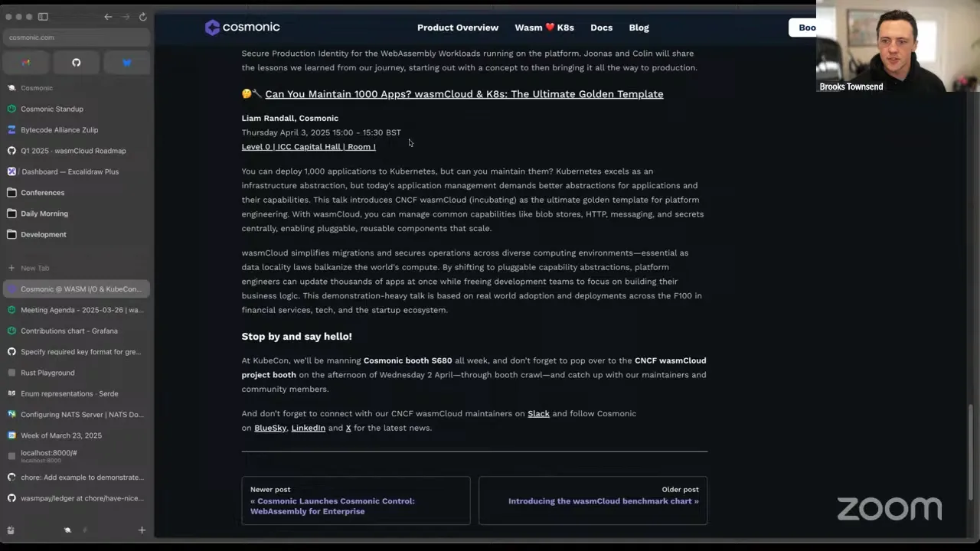Follow the LinkedIn link

click(x=308, y=429)
